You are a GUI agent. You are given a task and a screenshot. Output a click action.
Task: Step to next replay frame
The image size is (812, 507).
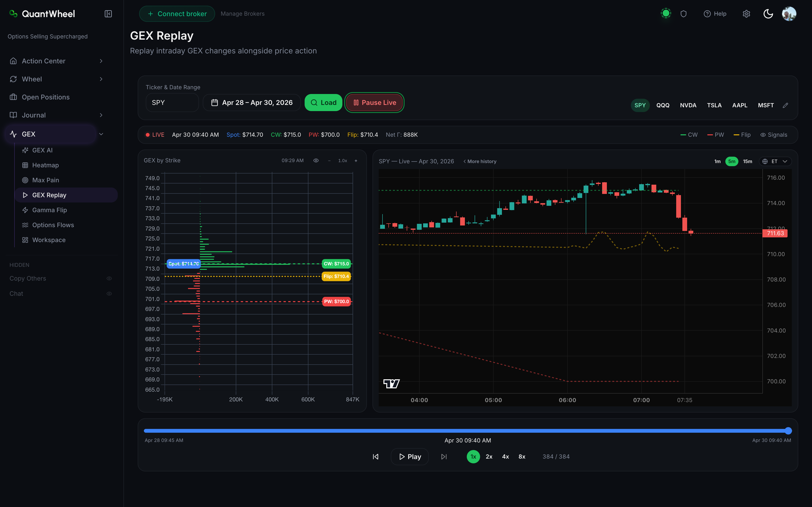tap(444, 457)
